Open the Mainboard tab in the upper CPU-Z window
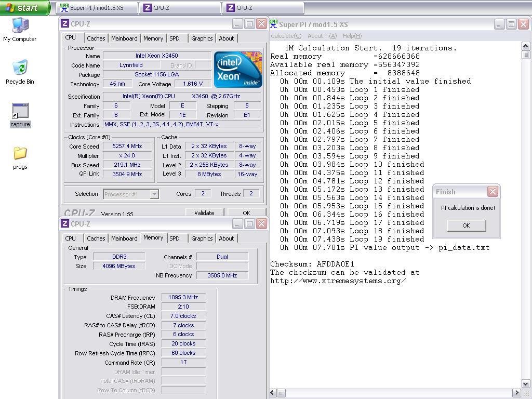The height and width of the screenshot is (399, 532). [x=124, y=38]
